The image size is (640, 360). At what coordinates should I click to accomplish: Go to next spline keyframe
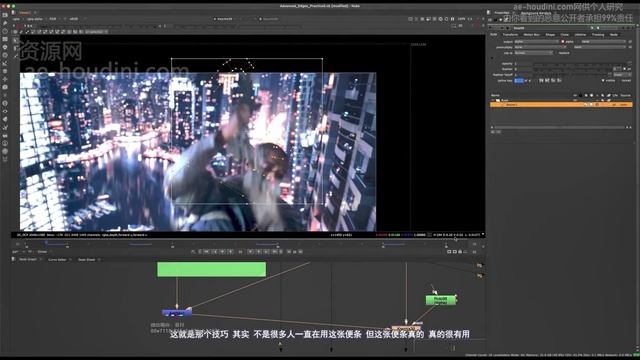click(547, 80)
